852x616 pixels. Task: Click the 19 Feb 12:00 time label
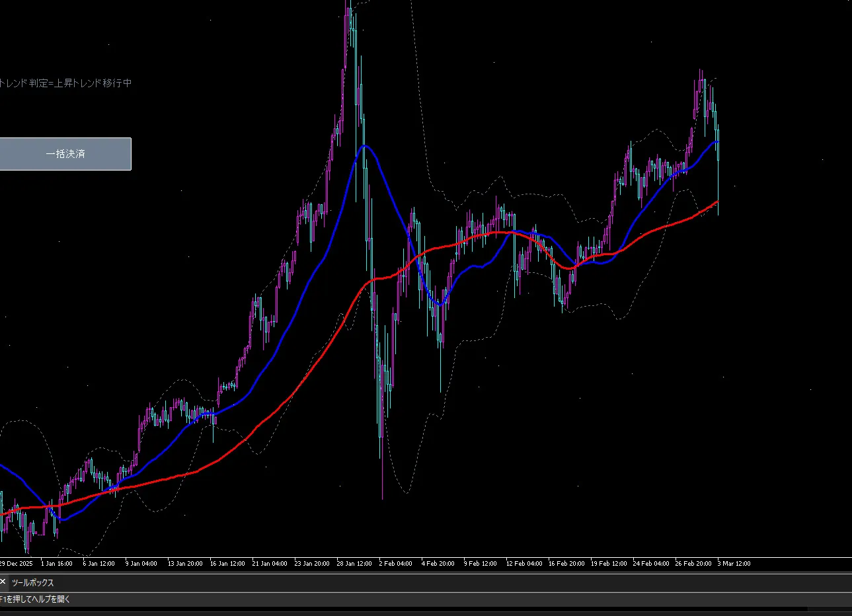[609, 564]
